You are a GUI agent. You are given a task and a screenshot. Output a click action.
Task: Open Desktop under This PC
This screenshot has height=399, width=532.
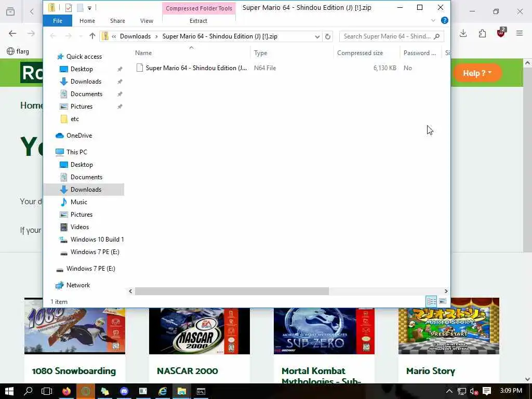point(82,165)
